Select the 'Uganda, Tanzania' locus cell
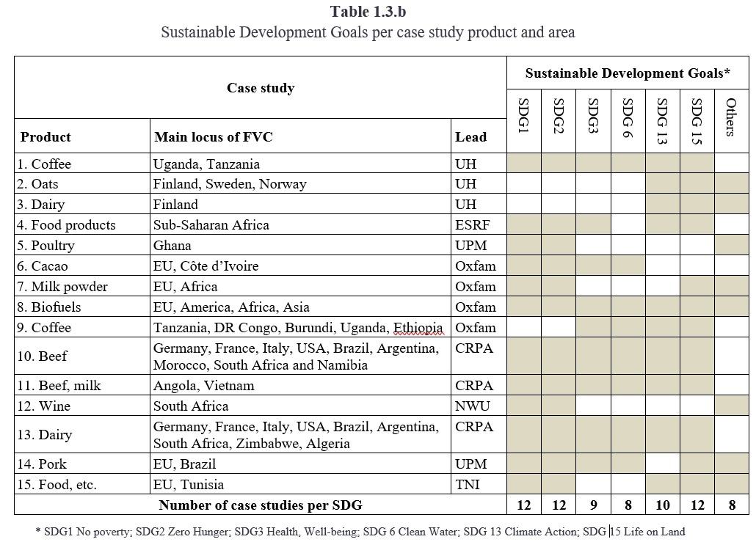 pyautogui.click(x=206, y=164)
